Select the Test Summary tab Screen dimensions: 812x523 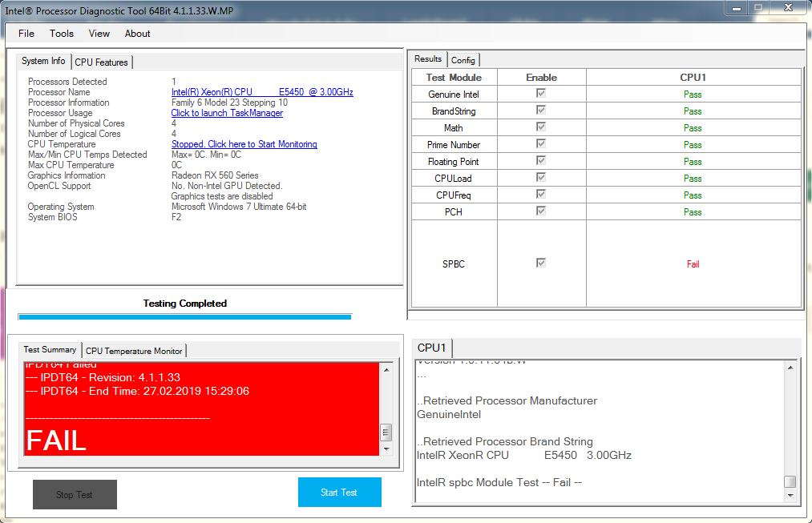[50, 350]
